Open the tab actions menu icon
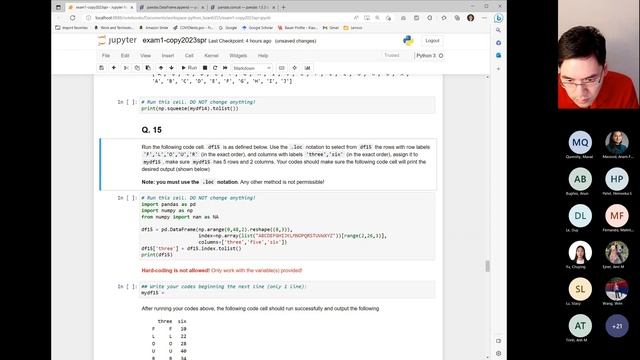640x360 pixels. (x=58, y=7)
